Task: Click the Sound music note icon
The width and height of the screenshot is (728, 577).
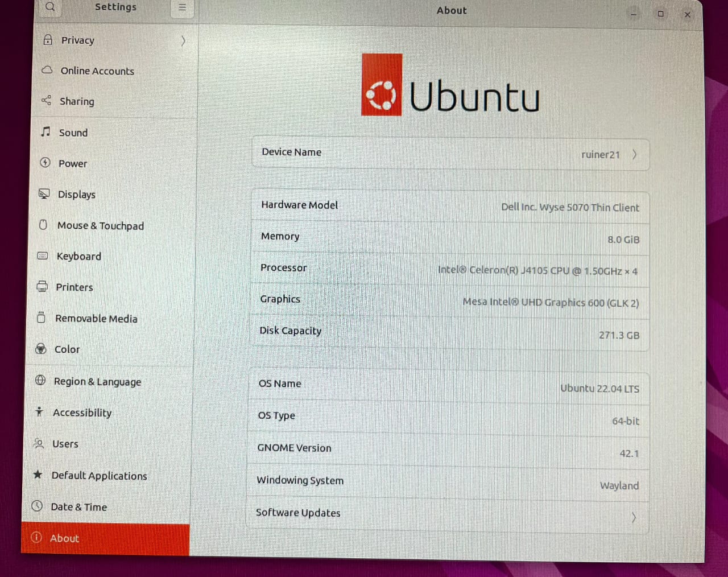Action: coord(45,131)
